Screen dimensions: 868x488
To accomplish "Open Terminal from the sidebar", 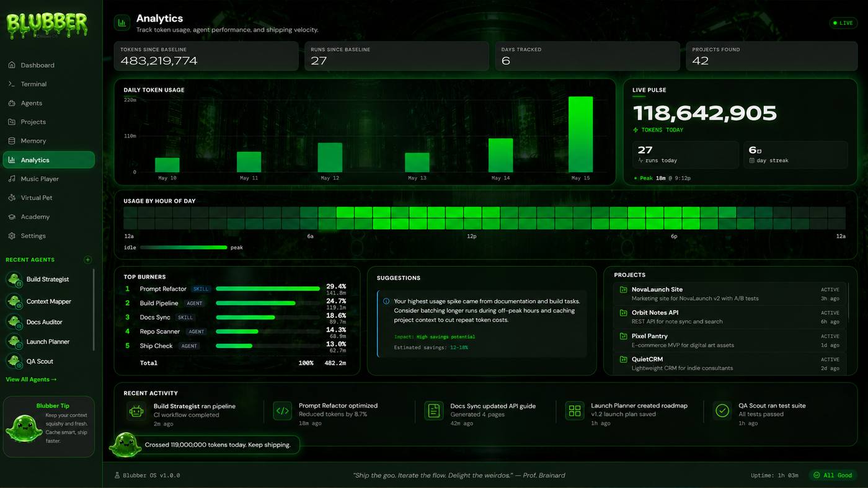I will tap(48, 84).
